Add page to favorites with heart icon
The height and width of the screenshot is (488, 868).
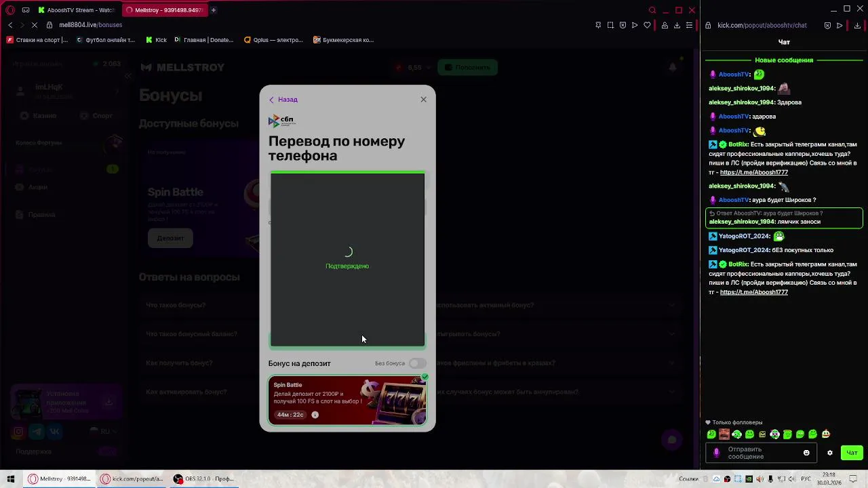(647, 25)
